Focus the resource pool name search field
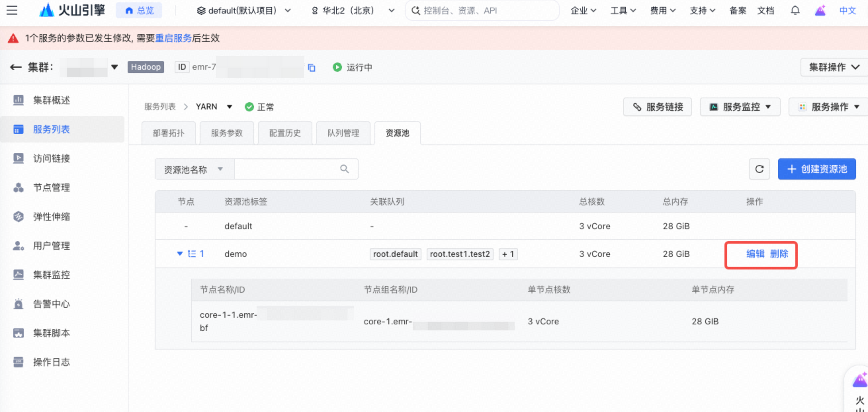868x412 pixels. coord(286,169)
